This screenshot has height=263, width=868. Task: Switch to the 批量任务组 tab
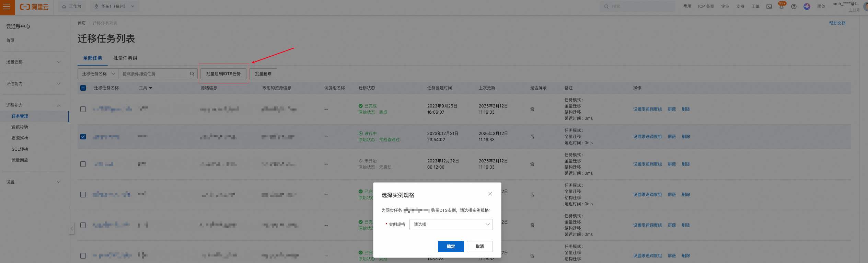pyautogui.click(x=125, y=58)
